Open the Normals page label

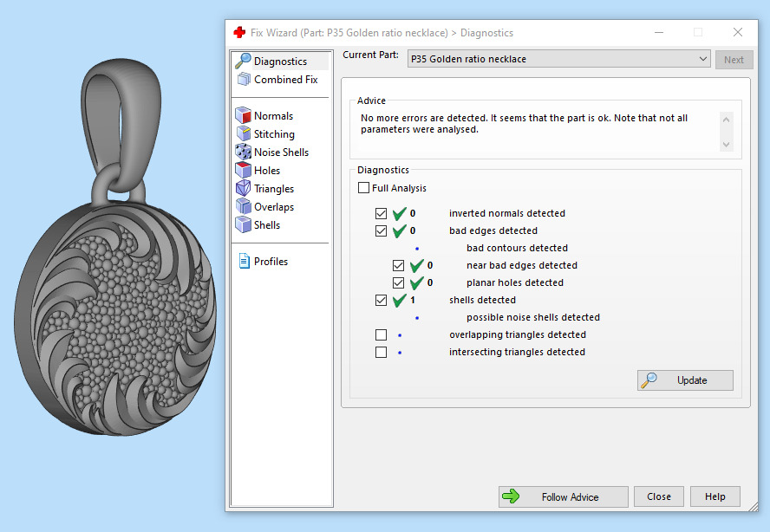[x=273, y=116]
